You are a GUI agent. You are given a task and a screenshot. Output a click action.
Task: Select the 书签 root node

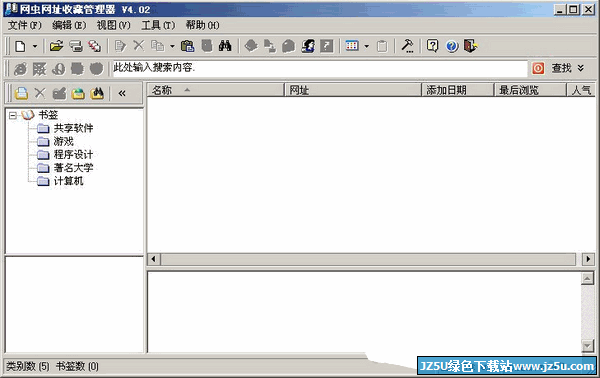tap(48, 115)
